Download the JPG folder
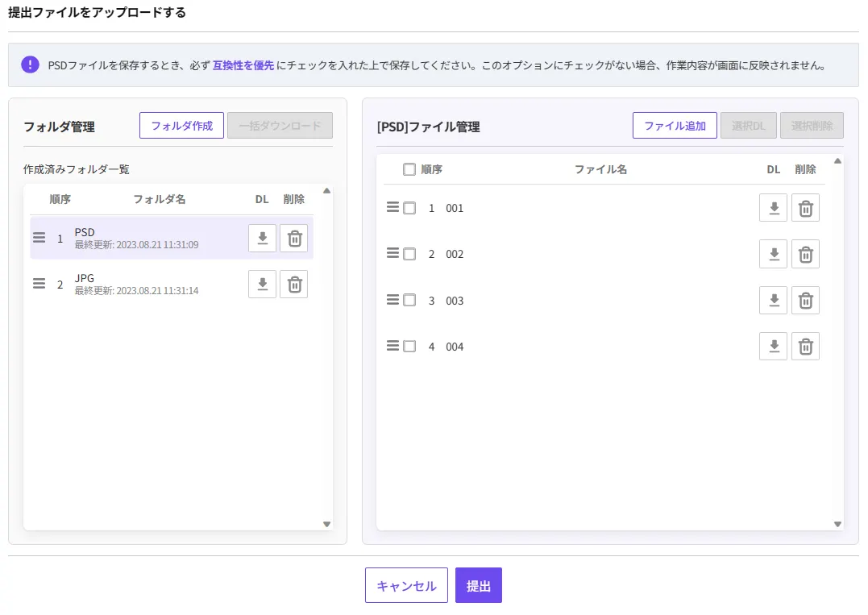 coord(263,285)
